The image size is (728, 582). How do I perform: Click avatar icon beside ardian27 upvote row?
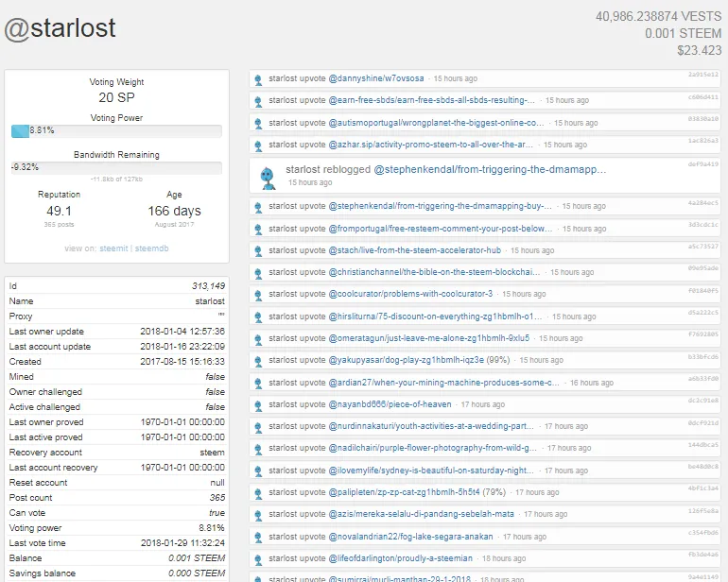[x=258, y=384]
